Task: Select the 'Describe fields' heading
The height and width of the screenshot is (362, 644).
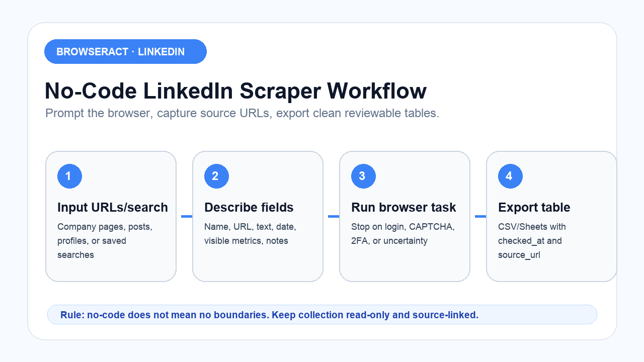Action: point(249,208)
